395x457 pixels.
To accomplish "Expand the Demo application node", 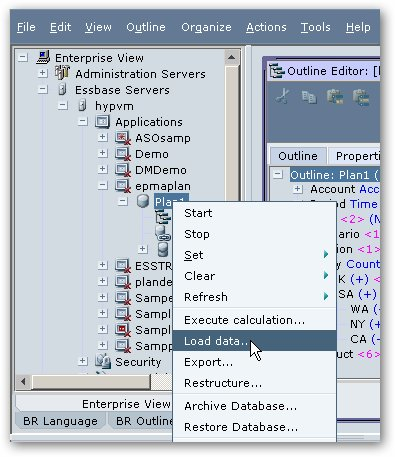I will (103, 153).
